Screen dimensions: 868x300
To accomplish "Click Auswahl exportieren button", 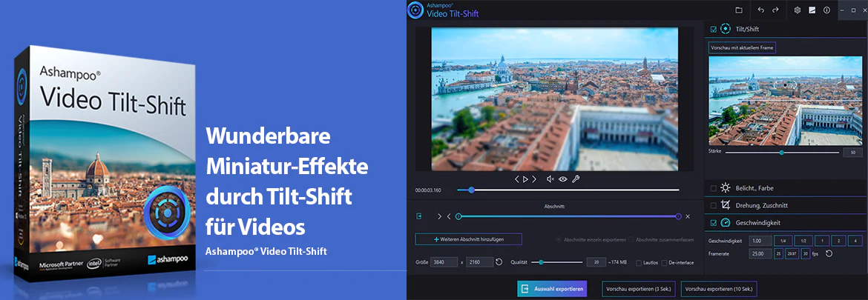I will [x=551, y=288].
